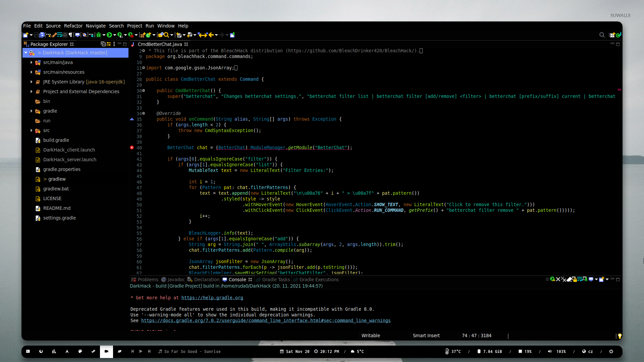The width and height of the screenshot is (644, 362).
Task: Expand the src/main/java source folder
Action: pyautogui.click(x=32, y=62)
